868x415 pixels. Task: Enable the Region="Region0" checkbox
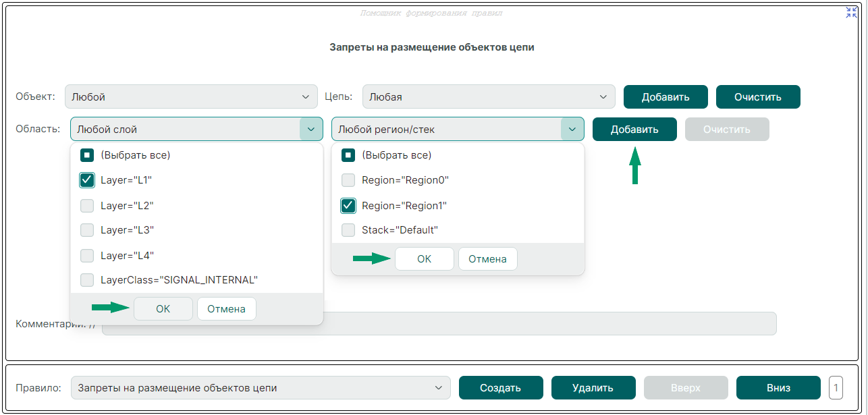click(348, 180)
